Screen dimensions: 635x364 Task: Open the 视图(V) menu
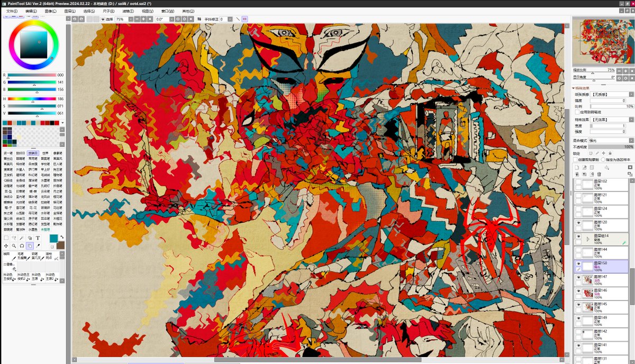[148, 11]
